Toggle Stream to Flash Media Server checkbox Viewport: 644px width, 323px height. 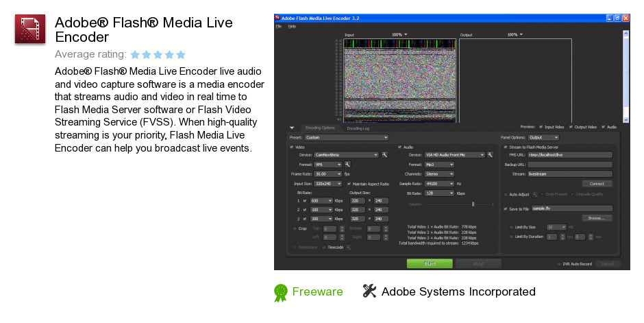506,147
